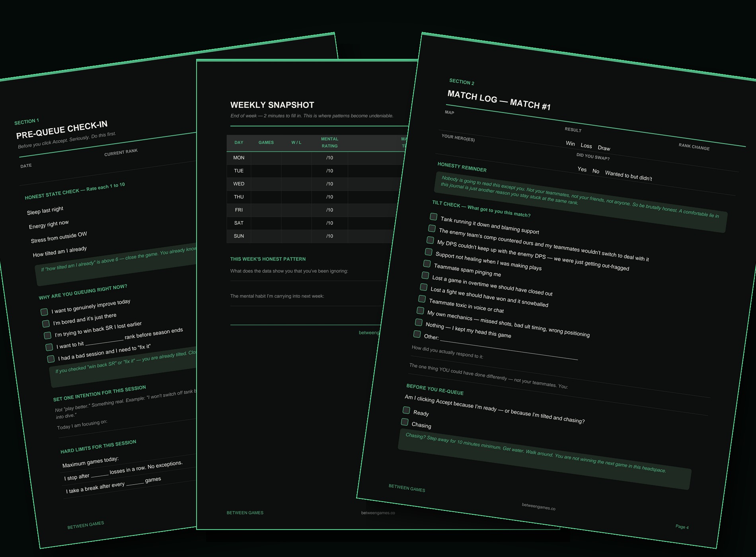Check 'Teammate spam pinging me' box
The image size is (756, 557).
tap(427, 263)
